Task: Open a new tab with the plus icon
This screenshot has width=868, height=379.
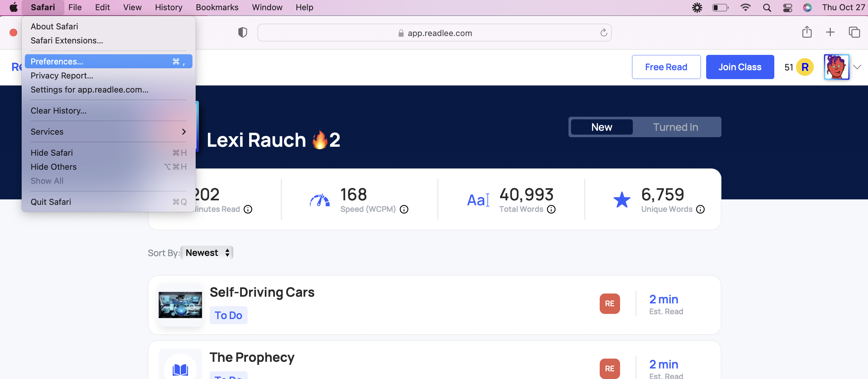Action: tap(830, 33)
